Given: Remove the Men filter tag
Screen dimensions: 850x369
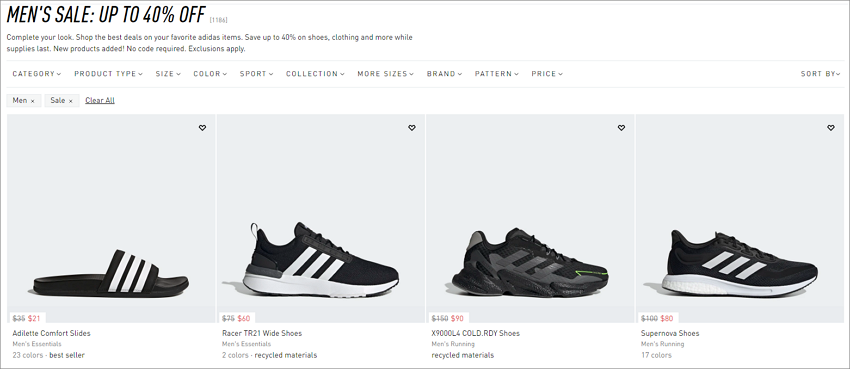Looking at the screenshot, I should 33,101.
